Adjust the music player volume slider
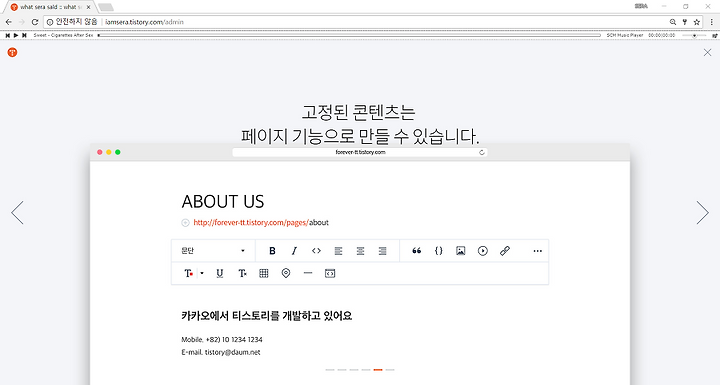The width and height of the screenshot is (720, 385). pos(694,35)
